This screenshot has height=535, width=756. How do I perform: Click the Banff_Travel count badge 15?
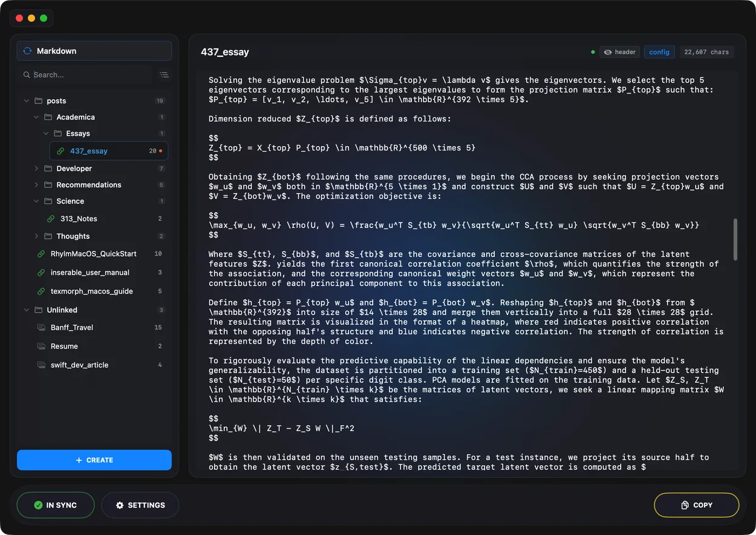point(158,328)
